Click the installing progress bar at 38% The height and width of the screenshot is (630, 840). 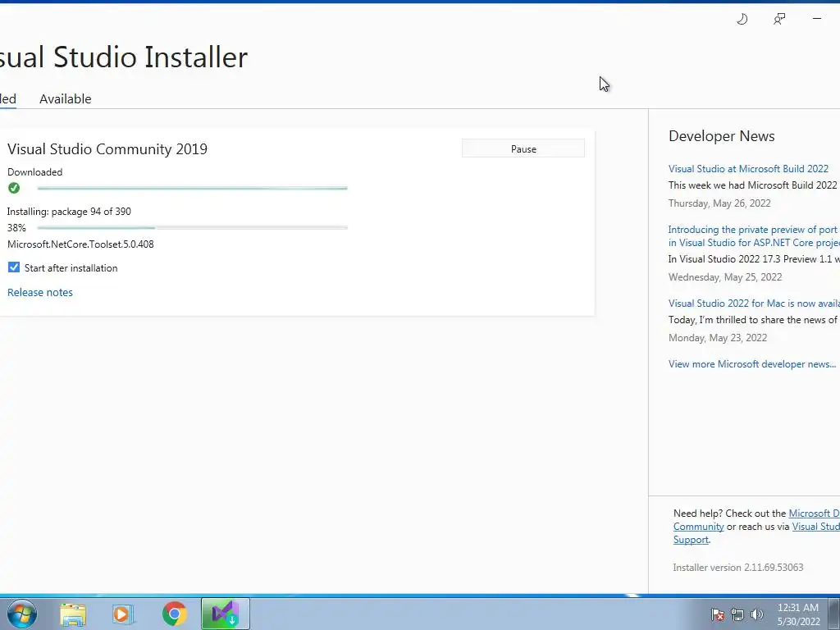(x=192, y=228)
